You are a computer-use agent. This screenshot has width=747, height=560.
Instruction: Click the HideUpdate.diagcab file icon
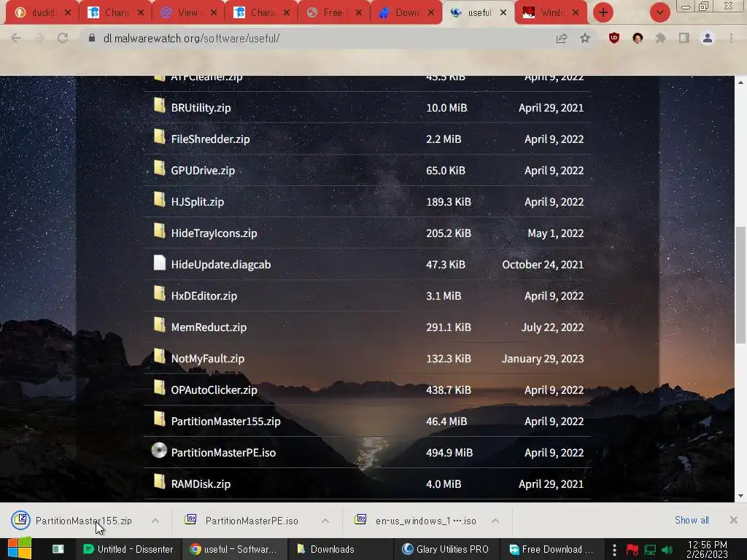click(x=159, y=262)
